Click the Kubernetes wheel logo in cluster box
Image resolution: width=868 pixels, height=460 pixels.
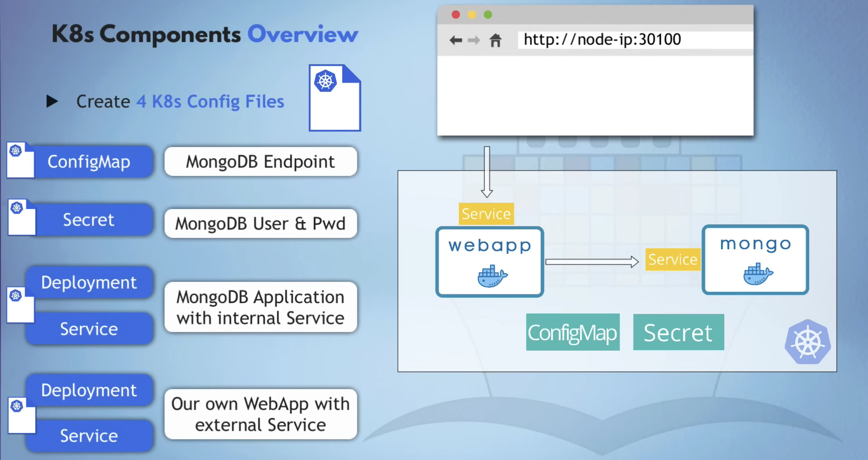808,342
